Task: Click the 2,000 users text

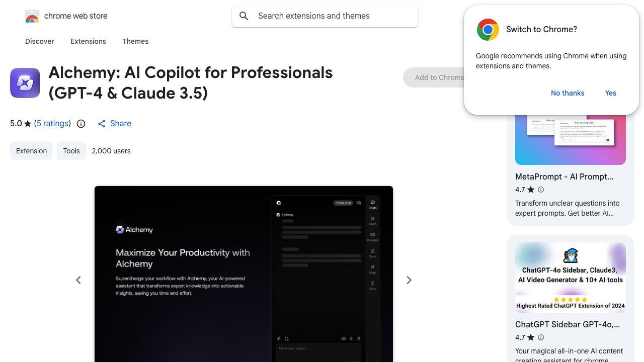Action: (111, 151)
